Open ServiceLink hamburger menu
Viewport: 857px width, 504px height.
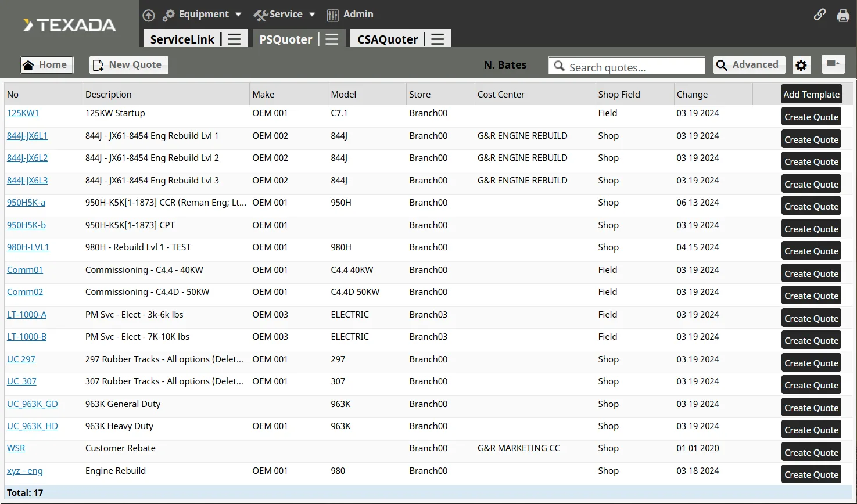(234, 39)
